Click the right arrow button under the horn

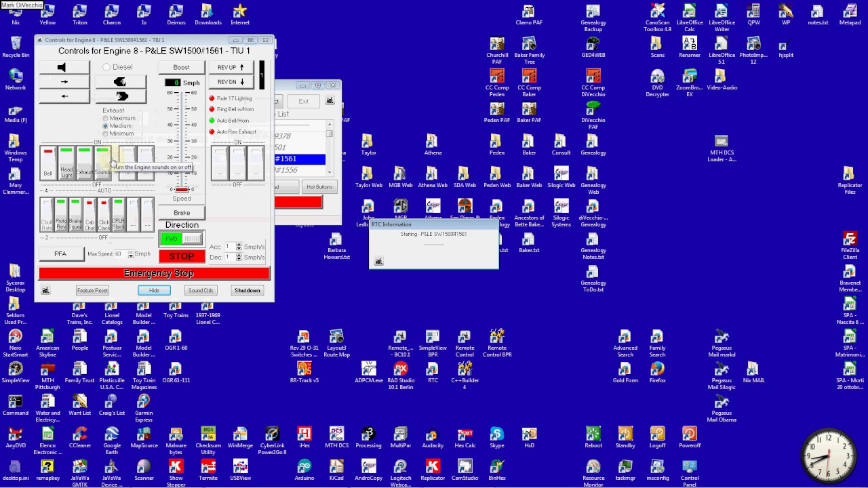tap(64, 82)
